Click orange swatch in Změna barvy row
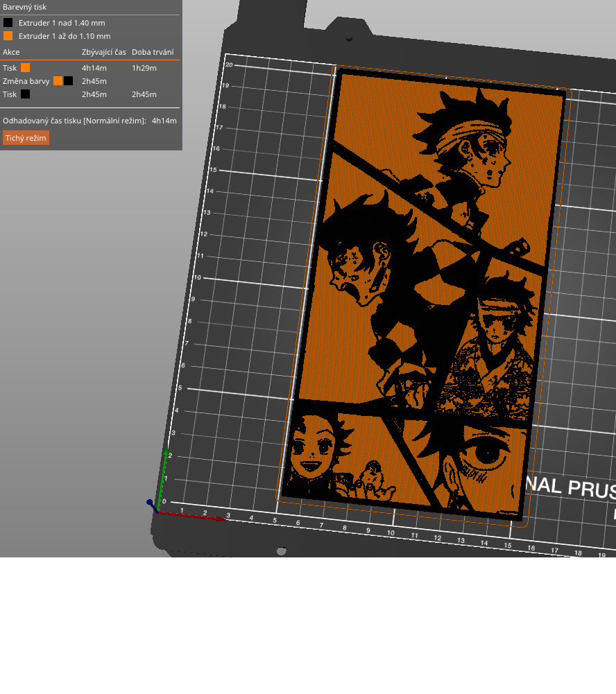The height and width of the screenshot is (694, 616). pyautogui.click(x=58, y=81)
